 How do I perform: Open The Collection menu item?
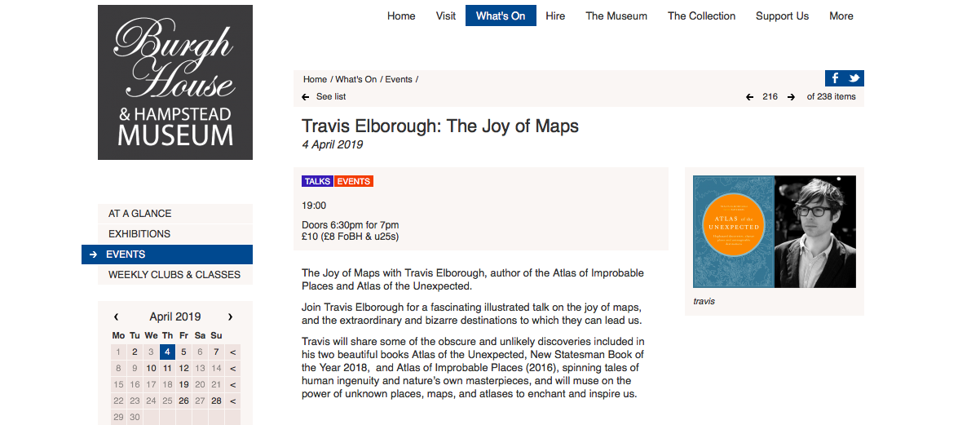click(701, 15)
